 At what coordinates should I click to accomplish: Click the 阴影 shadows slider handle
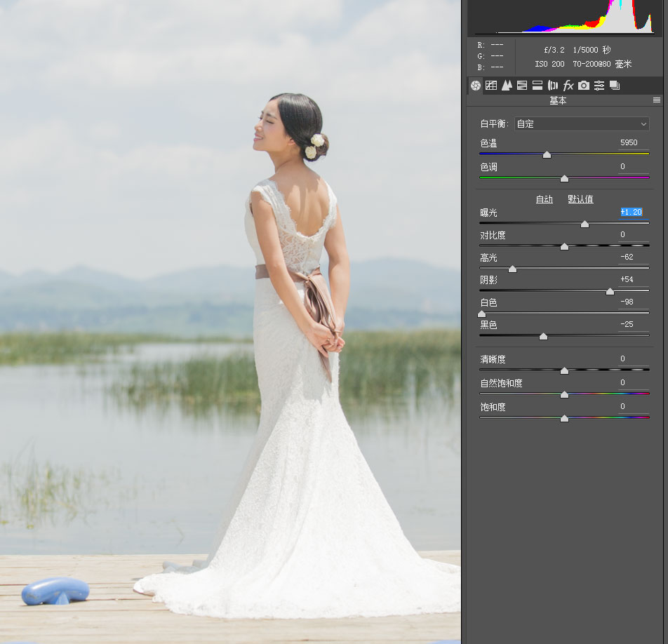[609, 290]
